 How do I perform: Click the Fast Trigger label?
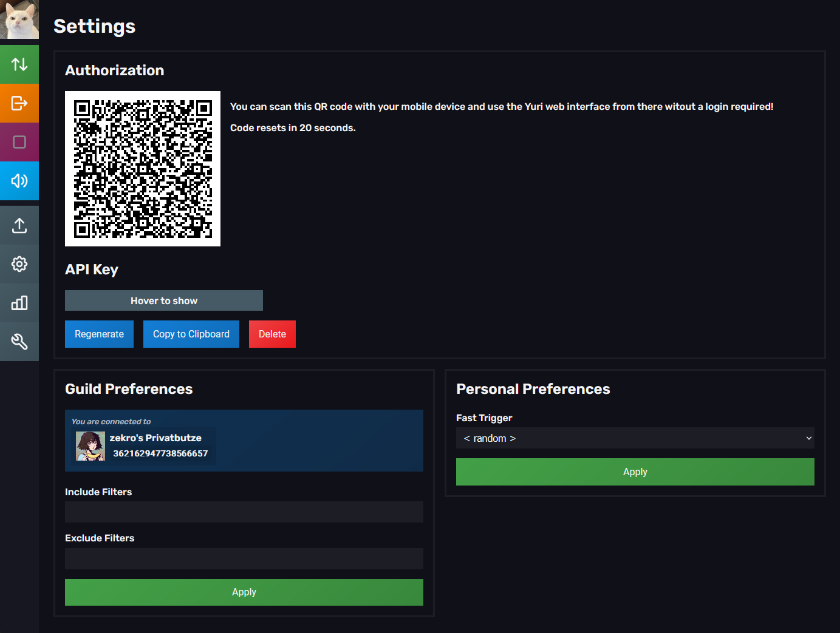pyautogui.click(x=484, y=418)
